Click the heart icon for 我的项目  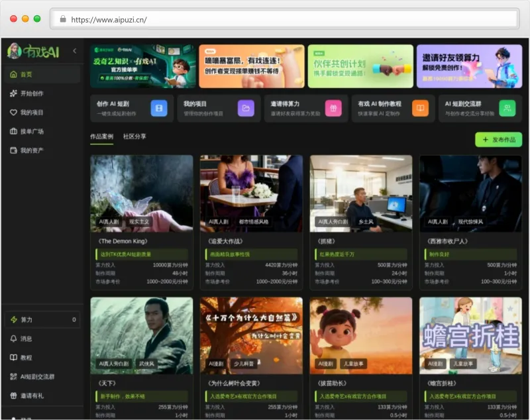tap(13, 113)
